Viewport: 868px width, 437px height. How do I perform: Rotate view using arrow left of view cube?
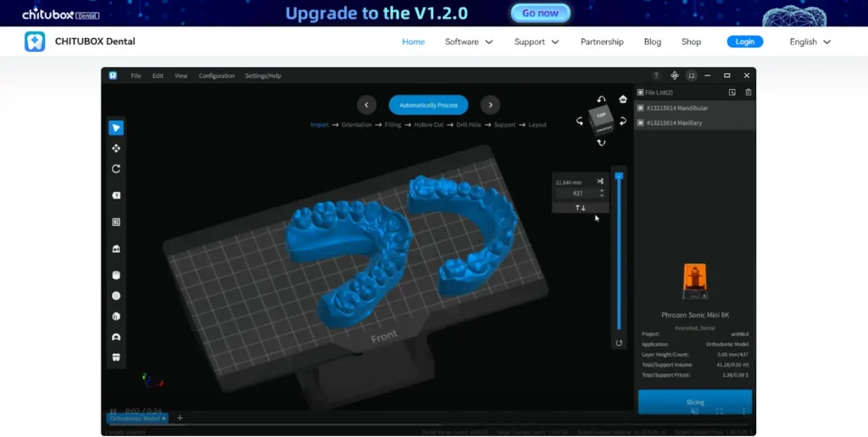pos(580,121)
